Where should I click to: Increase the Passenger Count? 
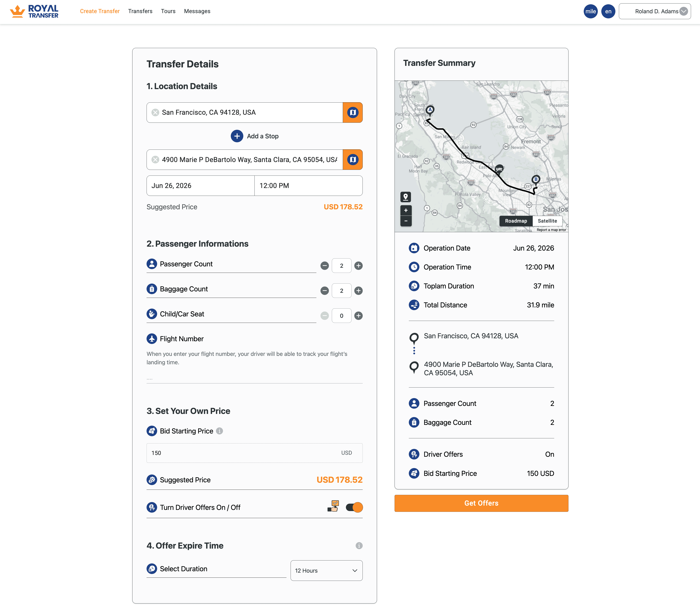click(358, 266)
